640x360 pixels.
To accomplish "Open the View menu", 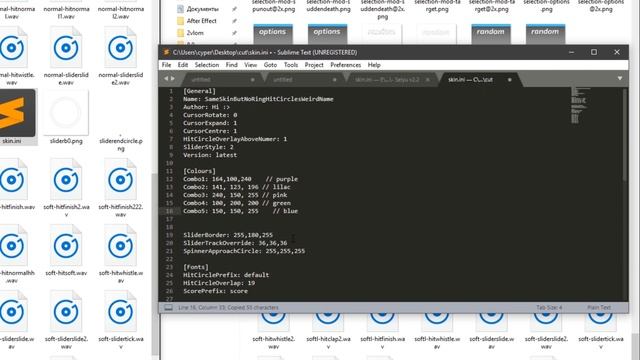I will coord(251,65).
